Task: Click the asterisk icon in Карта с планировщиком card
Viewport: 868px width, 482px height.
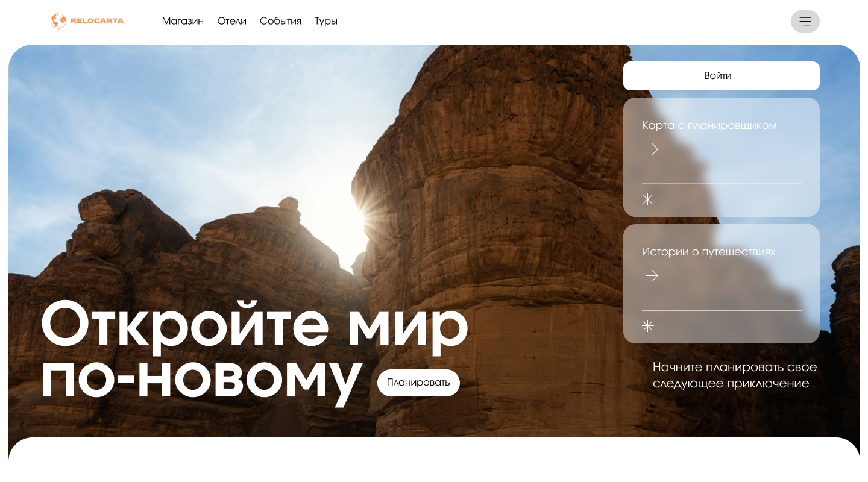Action: pos(648,199)
